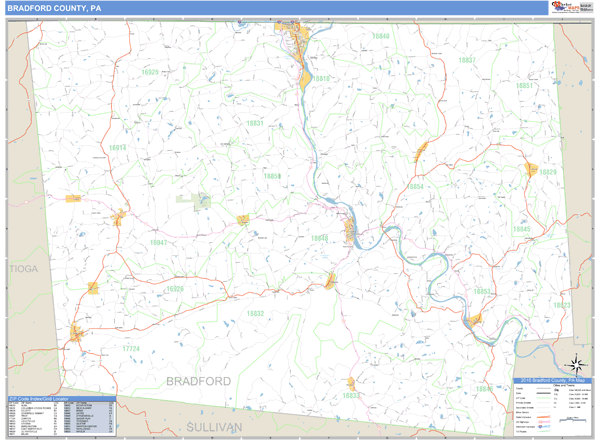Select ZIP code label 18848
The image size is (600, 440).
[x=320, y=238]
